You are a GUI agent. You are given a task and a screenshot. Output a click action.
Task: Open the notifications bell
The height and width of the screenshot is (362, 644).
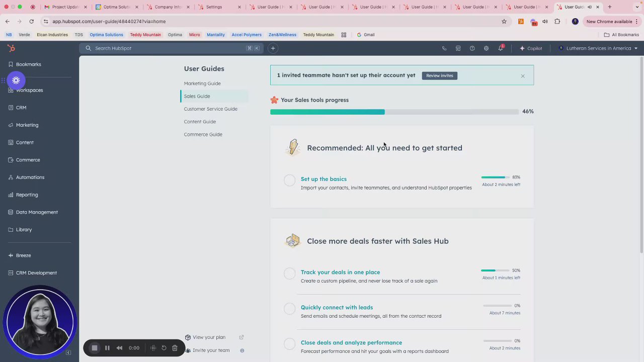(x=501, y=48)
